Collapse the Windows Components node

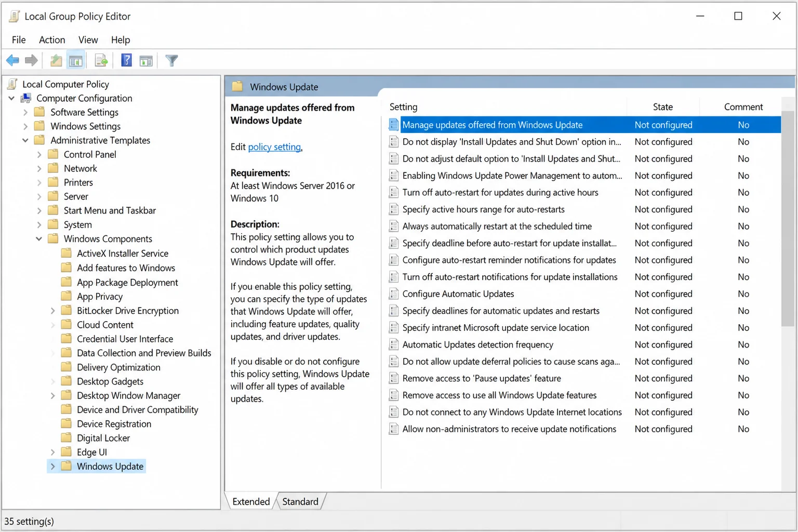pos(38,238)
